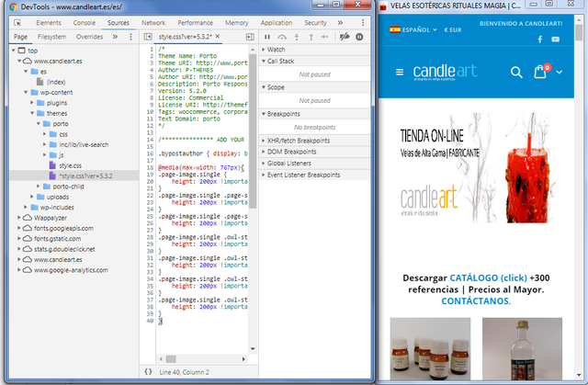Open DevTools more tabs chevron
588x385 pixels.
click(x=340, y=22)
